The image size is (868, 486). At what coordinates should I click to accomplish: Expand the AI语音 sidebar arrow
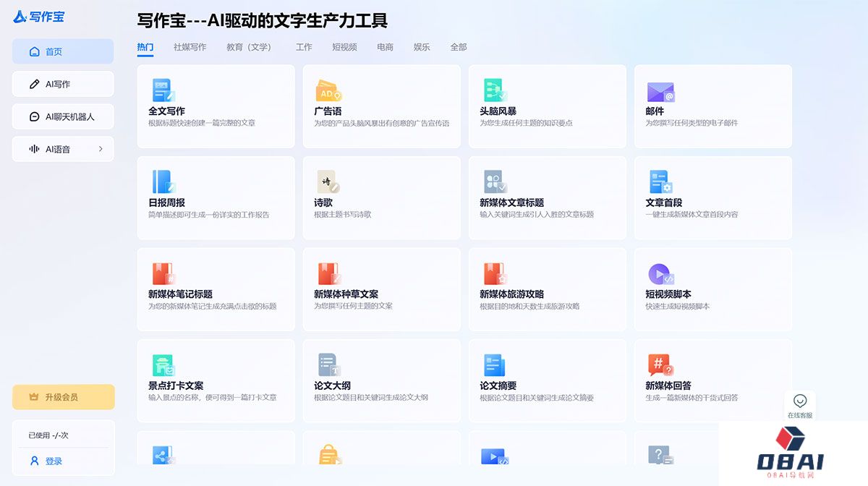point(101,149)
